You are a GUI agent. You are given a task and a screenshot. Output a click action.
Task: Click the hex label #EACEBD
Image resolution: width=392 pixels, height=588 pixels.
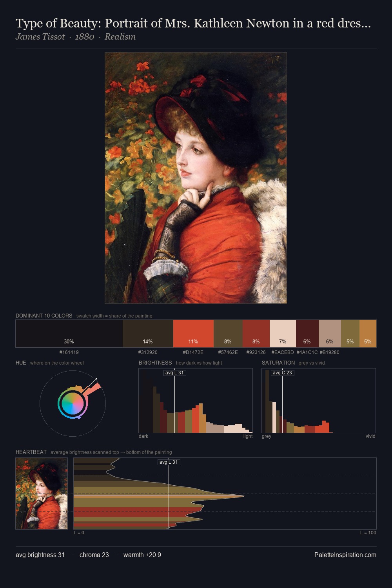[x=283, y=352]
